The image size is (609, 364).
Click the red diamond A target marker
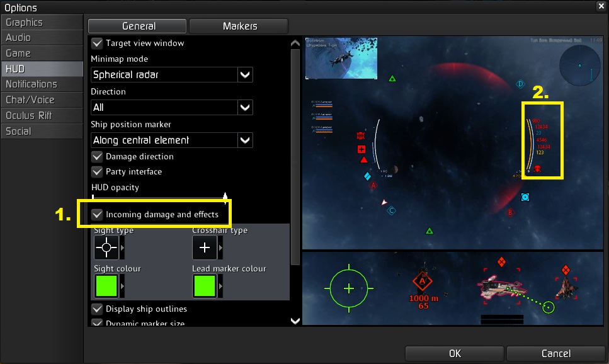click(422, 281)
